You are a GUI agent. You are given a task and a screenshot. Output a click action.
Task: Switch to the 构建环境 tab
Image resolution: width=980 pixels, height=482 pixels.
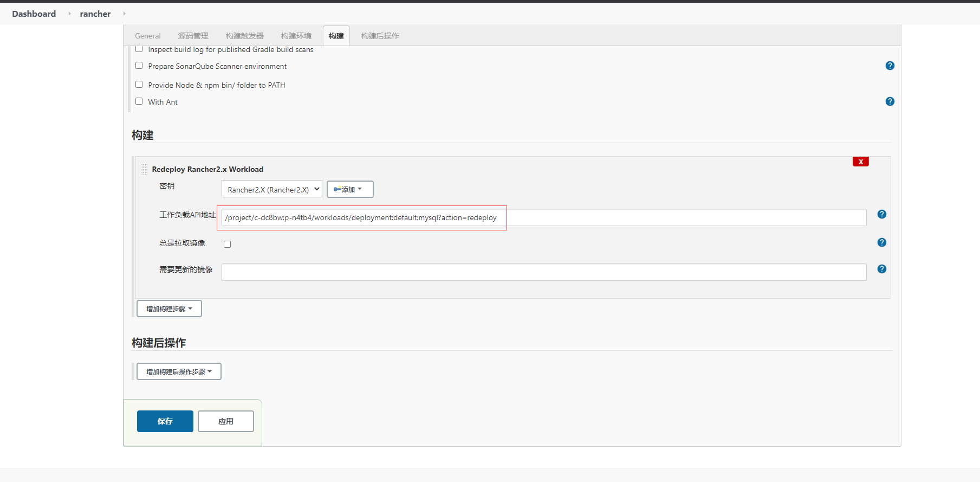pos(296,36)
